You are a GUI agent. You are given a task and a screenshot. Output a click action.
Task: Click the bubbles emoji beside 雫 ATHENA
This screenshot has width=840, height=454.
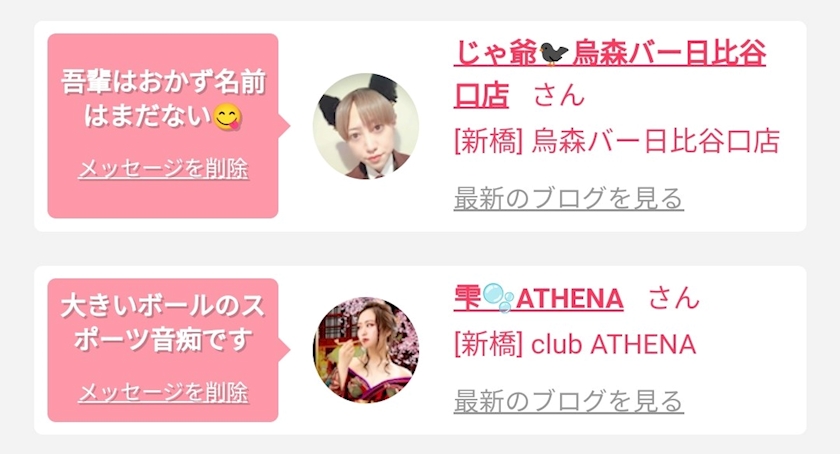coord(498,298)
